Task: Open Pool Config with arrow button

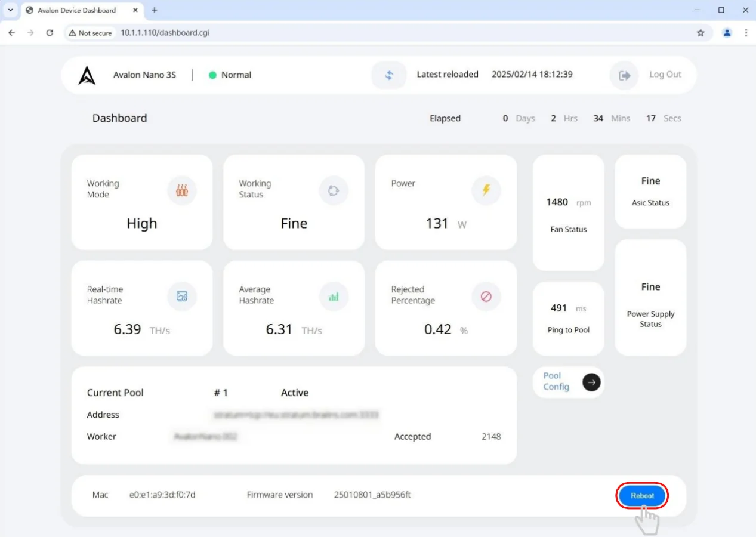Action: click(591, 382)
